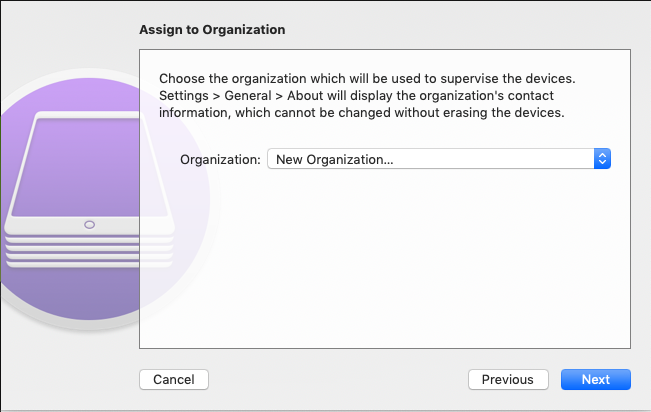Open the Organization dropdown menu
The width and height of the screenshot is (651, 412).
tap(438, 159)
